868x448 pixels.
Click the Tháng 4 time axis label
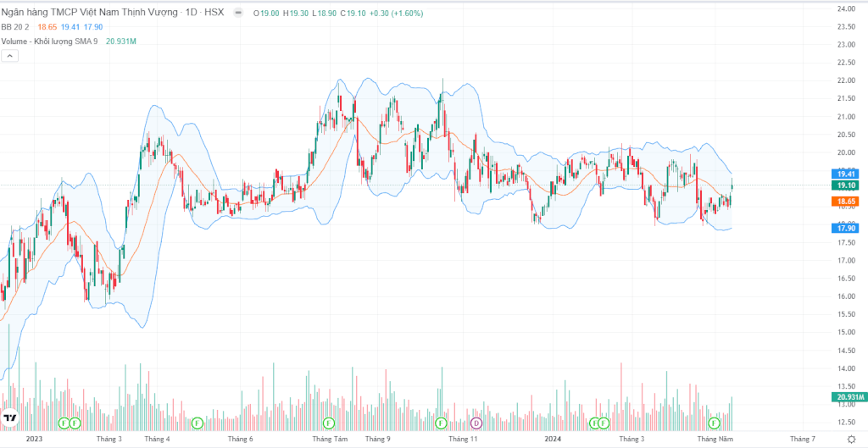[x=157, y=440]
